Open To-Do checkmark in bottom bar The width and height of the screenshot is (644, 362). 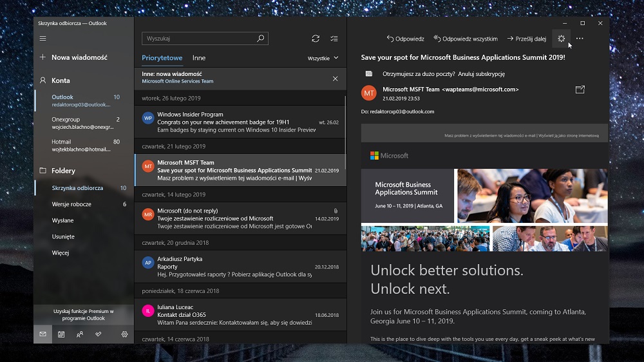[x=98, y=334]
